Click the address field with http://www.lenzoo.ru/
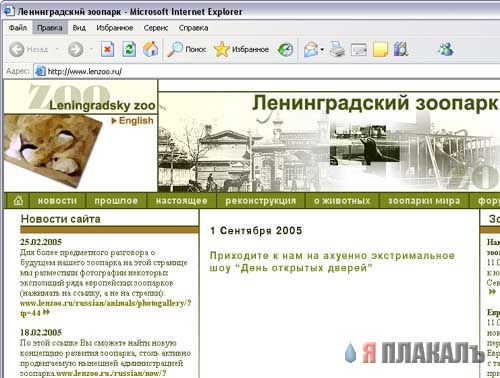This screenshot has height=378, width=500. click(x=267, y=71)
